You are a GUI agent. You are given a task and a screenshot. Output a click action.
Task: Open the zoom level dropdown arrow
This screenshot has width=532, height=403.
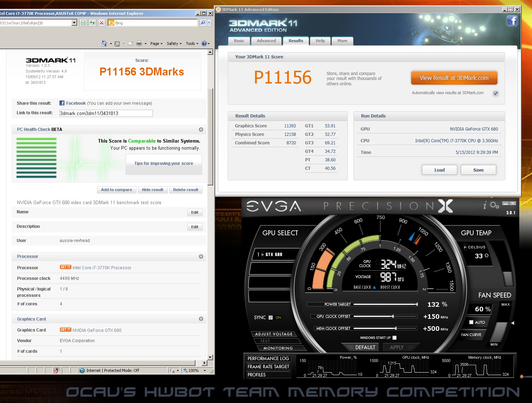205,370
